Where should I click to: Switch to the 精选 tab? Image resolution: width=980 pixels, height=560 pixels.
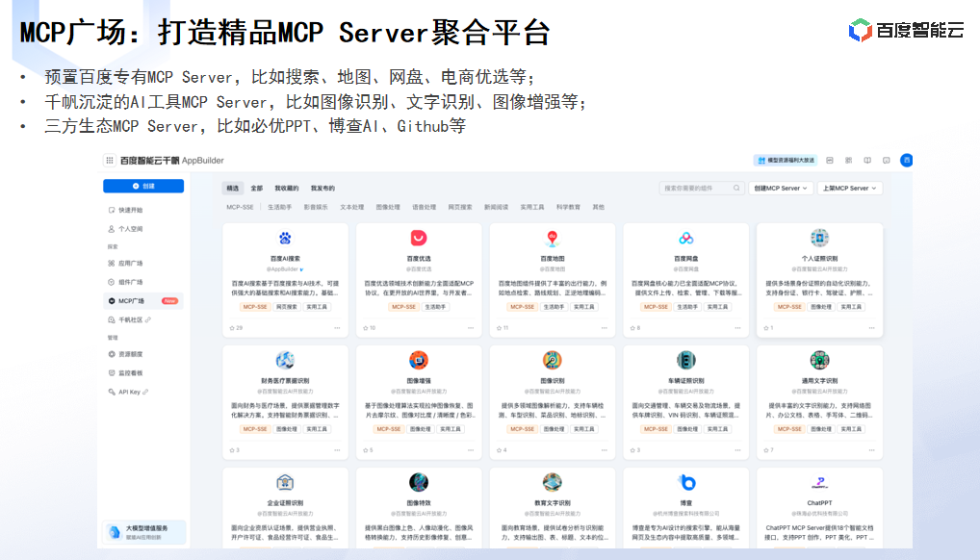pos(233,188)
